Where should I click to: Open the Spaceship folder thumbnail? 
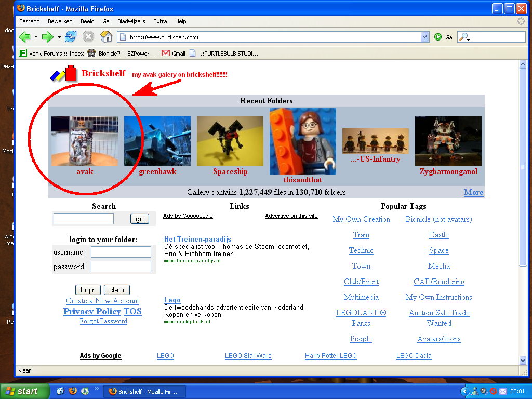tap(230, 141)
